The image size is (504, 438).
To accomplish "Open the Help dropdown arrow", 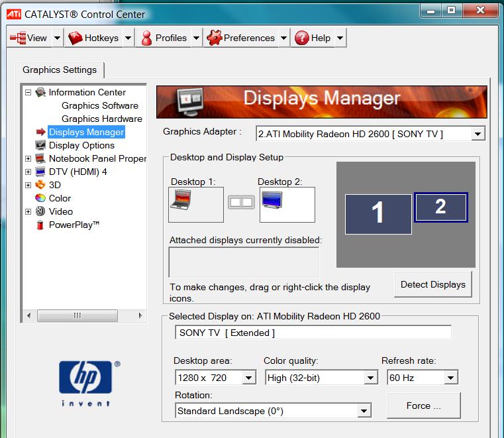I will pos(340,38).
